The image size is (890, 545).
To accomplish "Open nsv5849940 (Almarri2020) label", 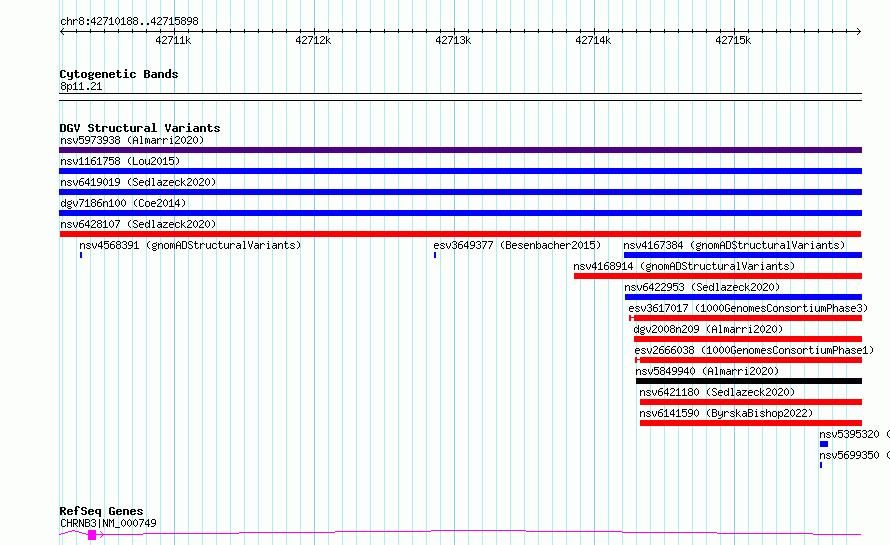I will click(707, 371).
